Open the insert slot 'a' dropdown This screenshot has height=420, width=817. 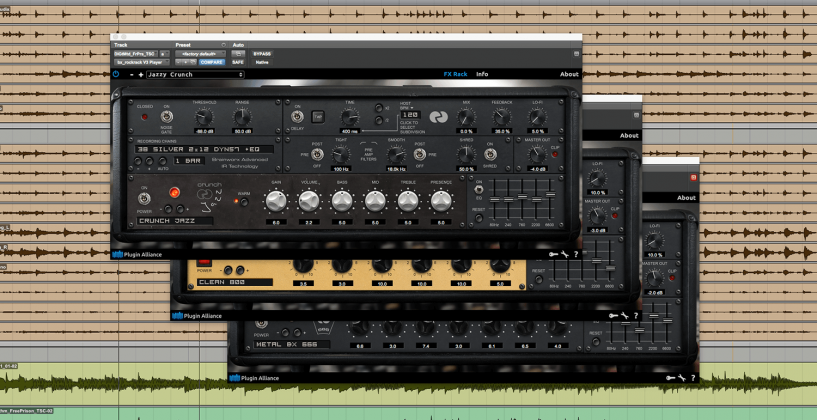(164, 54)
